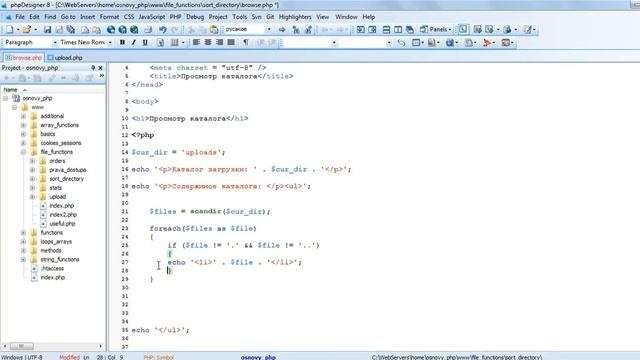The height and width of the screenshot is (360, 640).
Task: Select the .htaccess file
Action: (x=52, y=269)
